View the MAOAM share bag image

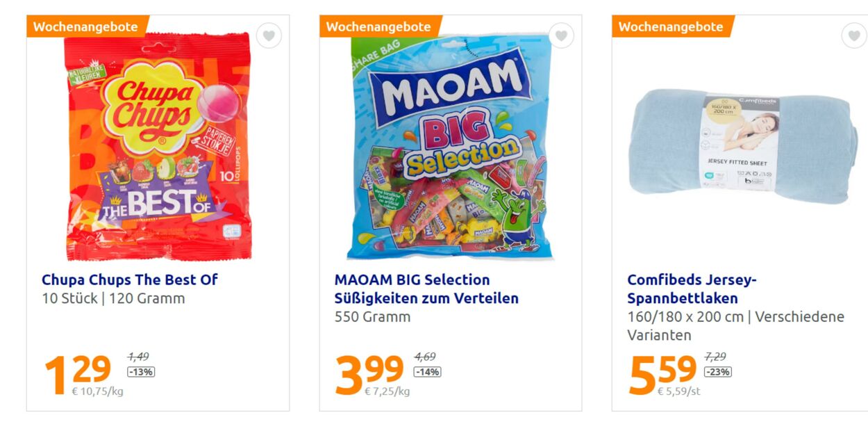tap(450, 147)
